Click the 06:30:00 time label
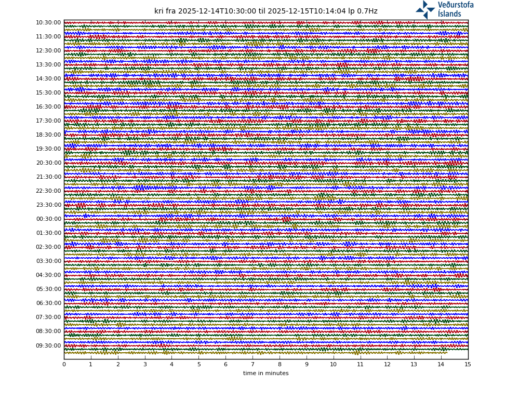The height and width of the screenshot is (399, 532). coord(48,303)
